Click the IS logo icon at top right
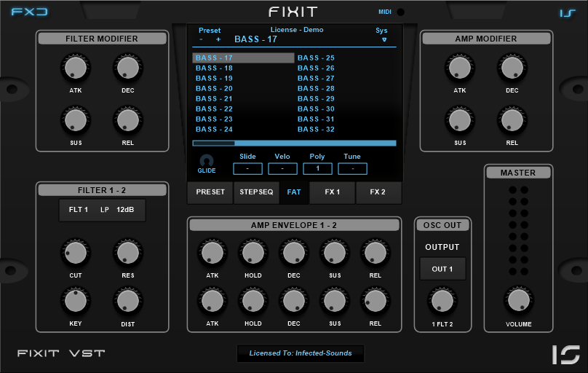 [568, 13]
